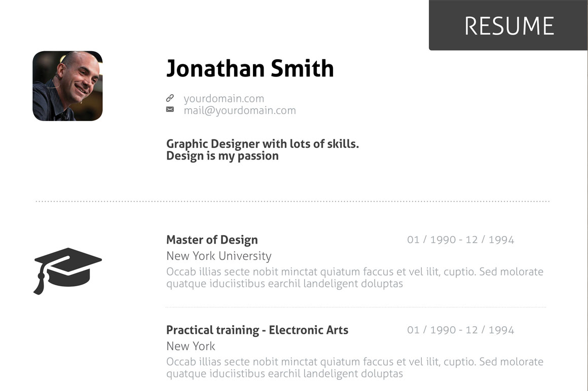Viewport: 588px width, 391px height.
Task: Click the New York University line
Action: (218, 256)
